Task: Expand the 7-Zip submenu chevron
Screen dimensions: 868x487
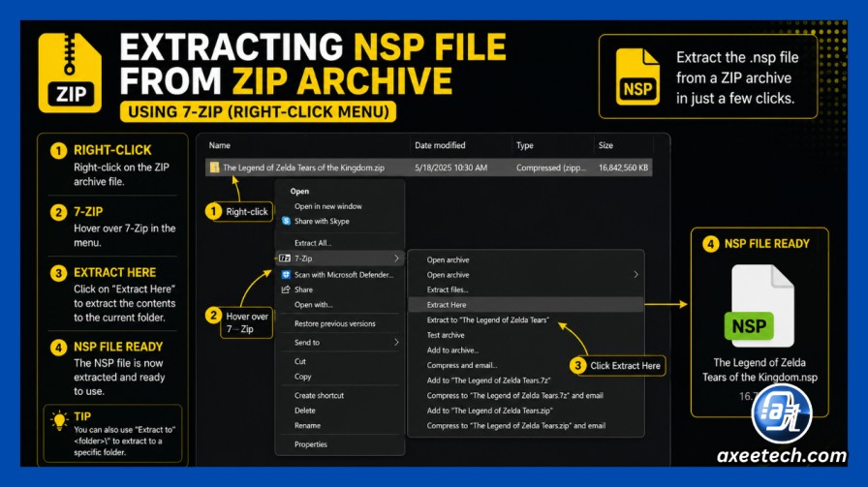Action: click(396, 259)
